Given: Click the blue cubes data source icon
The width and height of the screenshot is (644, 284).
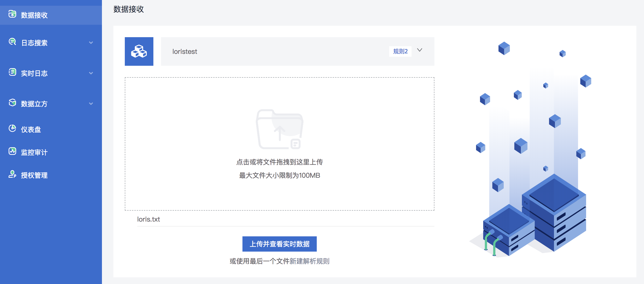Looking at the screenshot, I should point(139,51).
